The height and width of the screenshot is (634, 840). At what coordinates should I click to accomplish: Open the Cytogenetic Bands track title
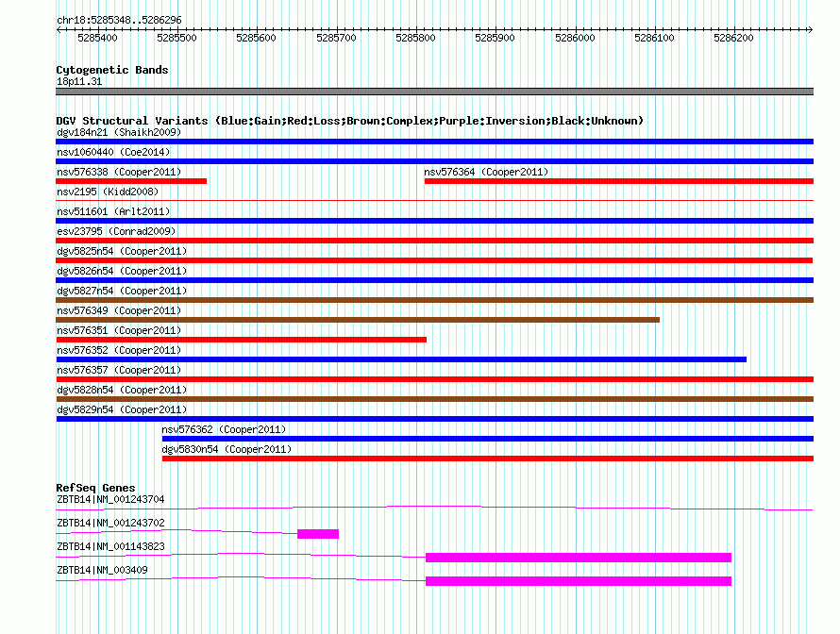[x=112, y=70]
